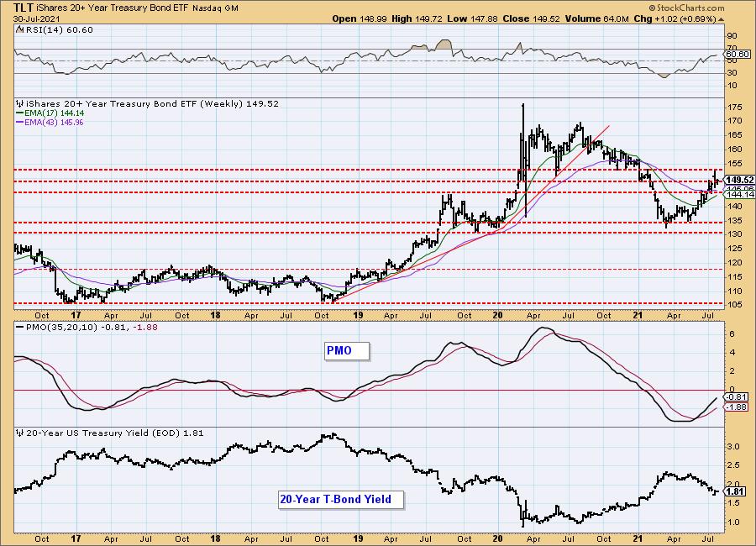Click the icon beside RSI(14) label

20,29
